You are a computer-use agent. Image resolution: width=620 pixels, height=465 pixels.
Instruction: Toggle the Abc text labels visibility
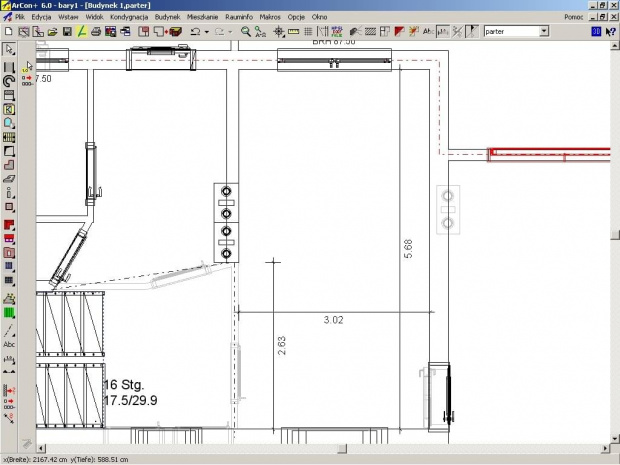click(428, 31)
